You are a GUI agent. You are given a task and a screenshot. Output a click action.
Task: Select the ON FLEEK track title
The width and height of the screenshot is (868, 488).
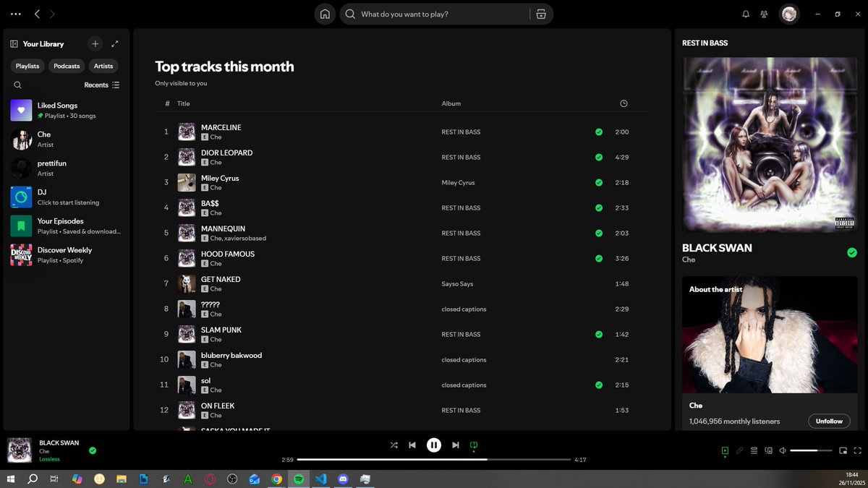pos(218,406)
